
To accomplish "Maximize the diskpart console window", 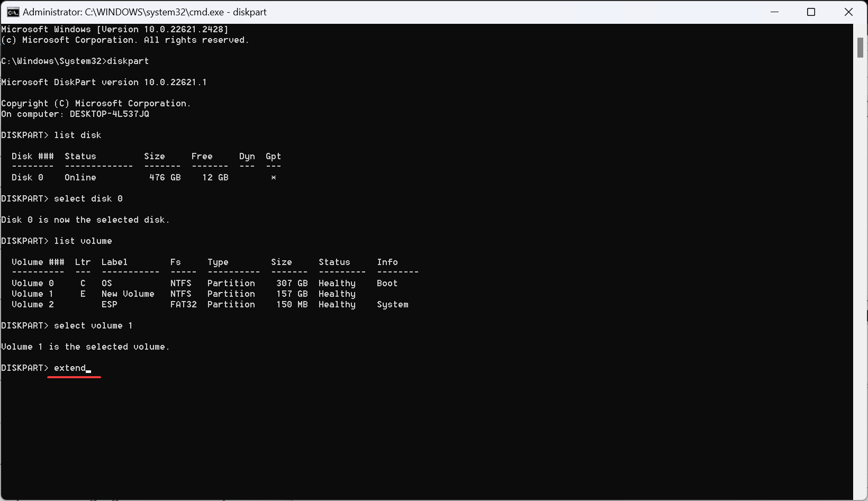I will [x=811, y=12].
